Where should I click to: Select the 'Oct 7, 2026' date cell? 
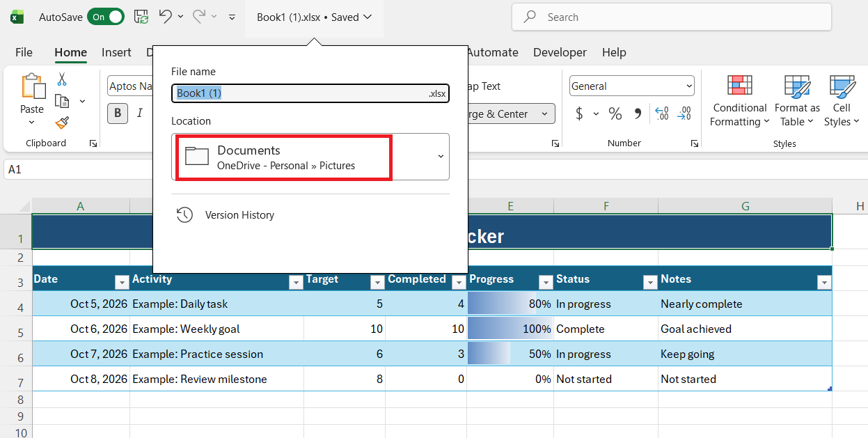pos(81,354)
